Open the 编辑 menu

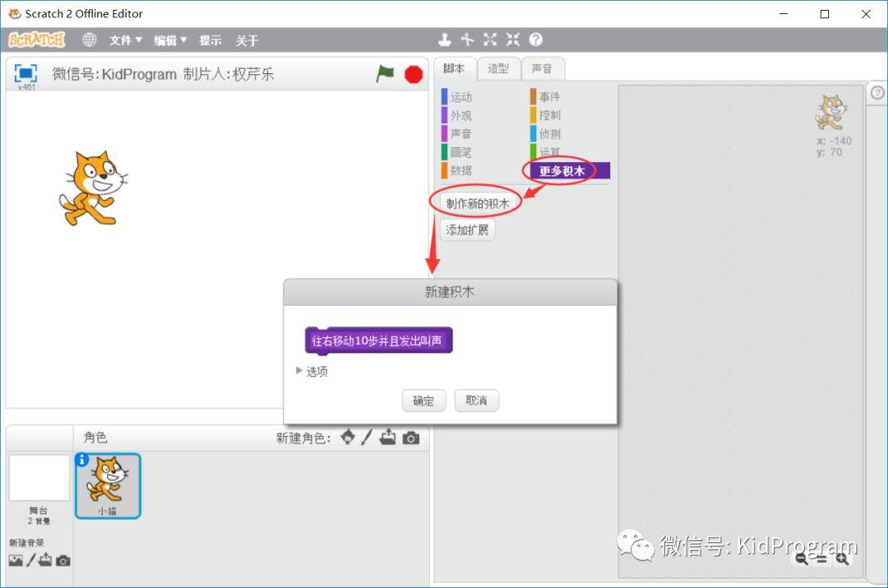pos(170,40)
